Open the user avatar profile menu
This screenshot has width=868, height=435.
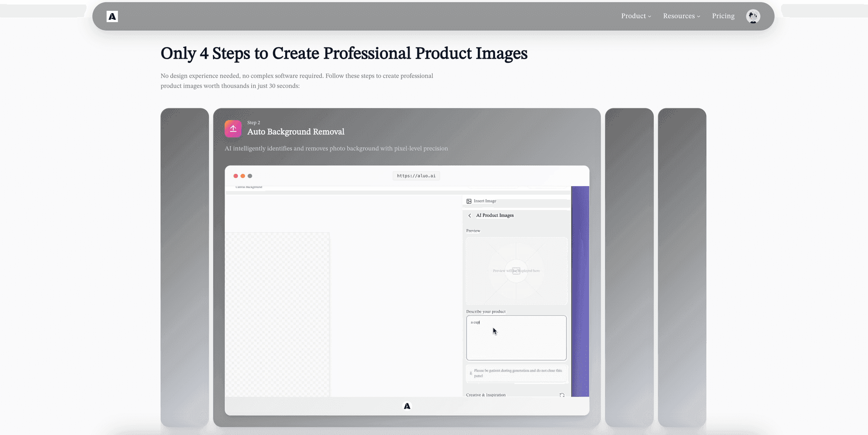tap(753, 16)
